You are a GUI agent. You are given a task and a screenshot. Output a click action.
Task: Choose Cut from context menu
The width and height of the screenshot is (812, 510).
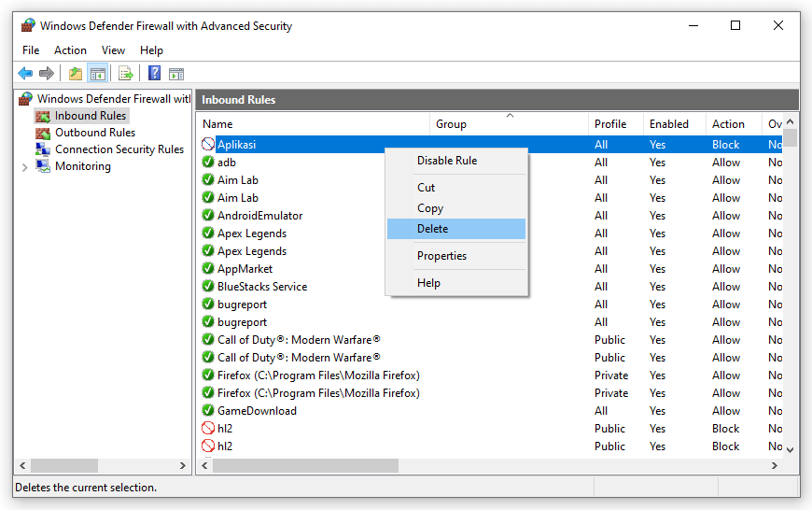(456, 188)
